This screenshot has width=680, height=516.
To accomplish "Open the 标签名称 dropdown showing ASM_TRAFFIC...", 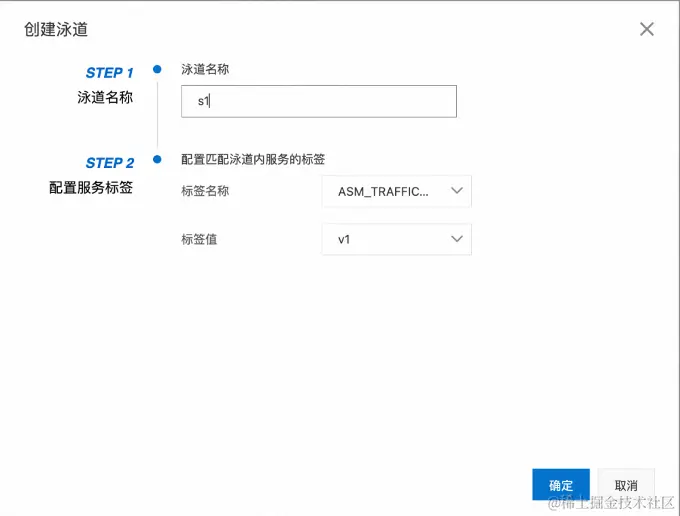I will click(x=396, y=191).
